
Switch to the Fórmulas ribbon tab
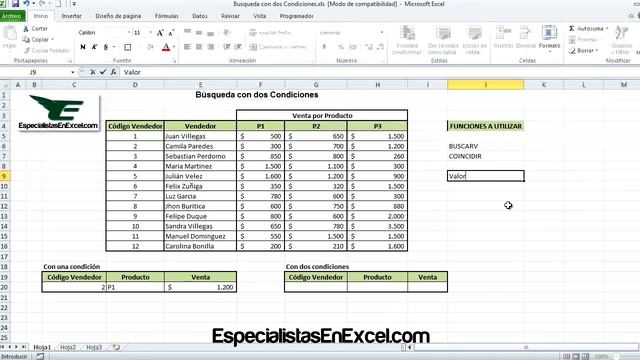tap(167, 16)
